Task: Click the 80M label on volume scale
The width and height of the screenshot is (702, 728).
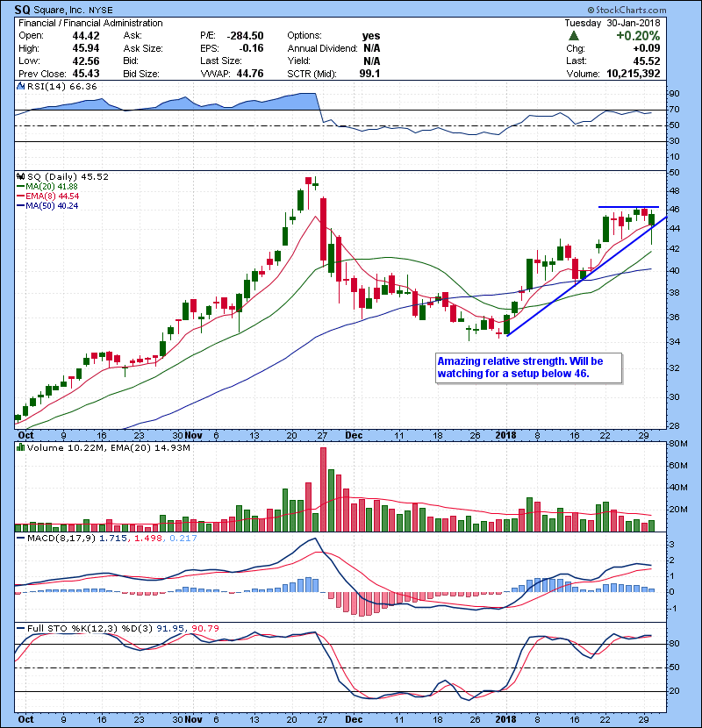Action: 677,444
